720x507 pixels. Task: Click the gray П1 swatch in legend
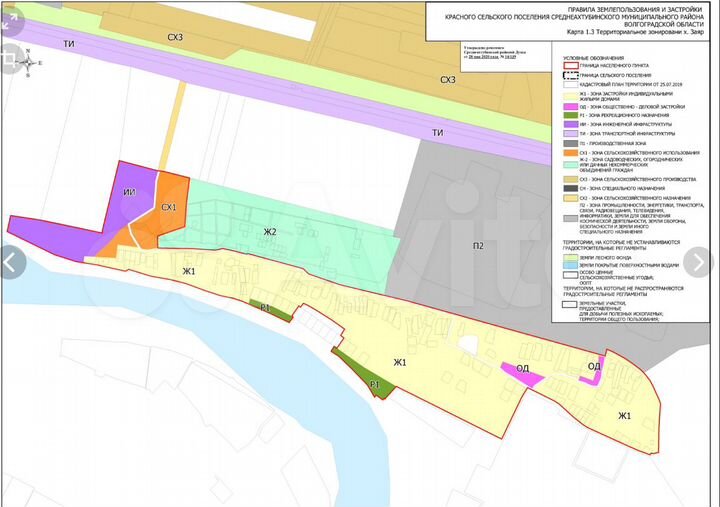569,143
